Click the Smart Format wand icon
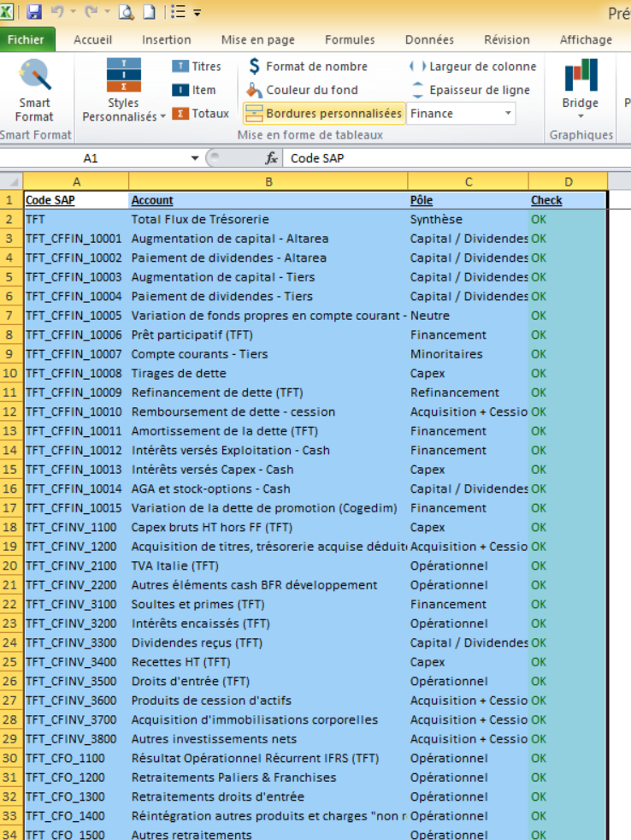 34,78
